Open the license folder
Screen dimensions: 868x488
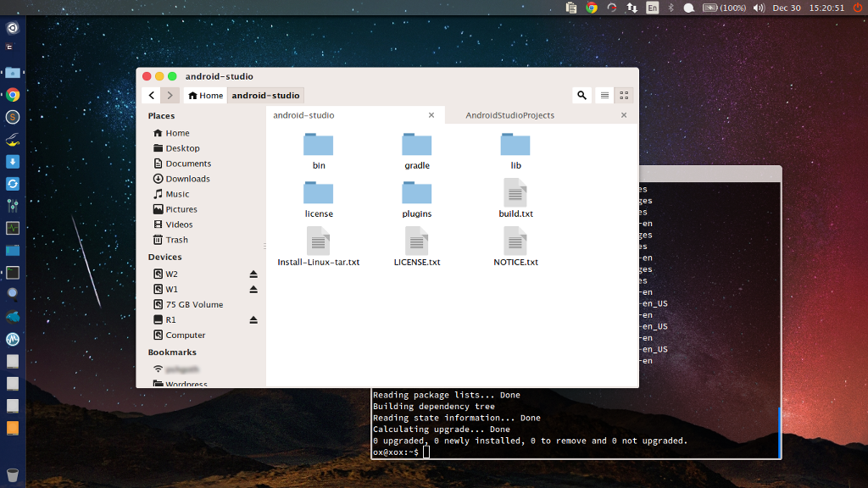pyautogui.click(x=319, y=199)
